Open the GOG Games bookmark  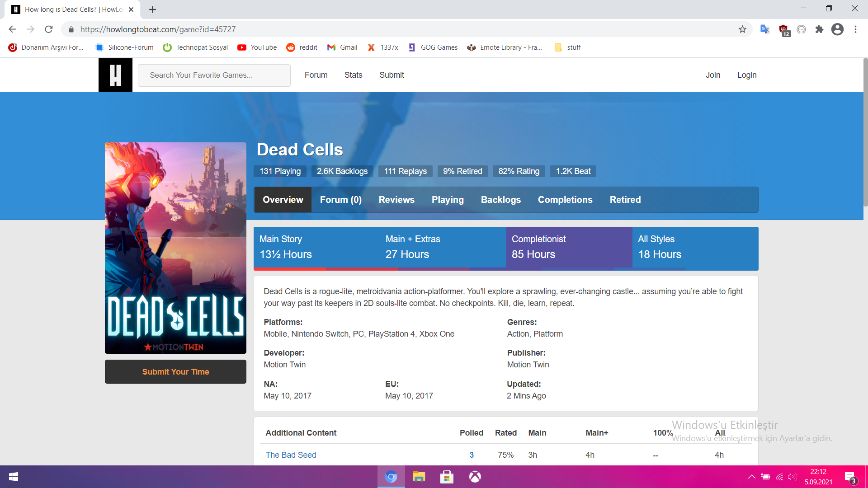pos(433,47)
